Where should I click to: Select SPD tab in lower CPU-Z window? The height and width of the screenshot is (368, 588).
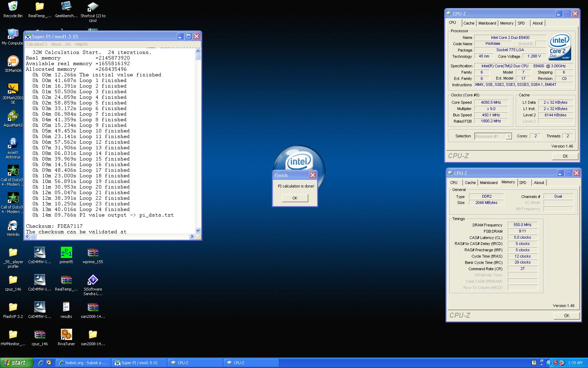[x=523, y=183]
